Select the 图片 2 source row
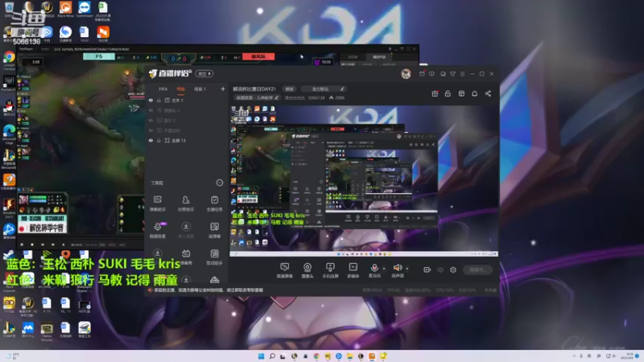Image resolution: width=644 pixels, height=362 pixels. point(187,121)
